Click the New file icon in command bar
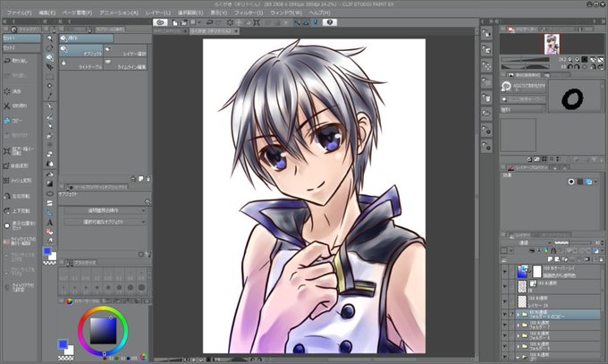Viewport: 608px width, 364px height. pyautogui.click(x=175, y=22)
